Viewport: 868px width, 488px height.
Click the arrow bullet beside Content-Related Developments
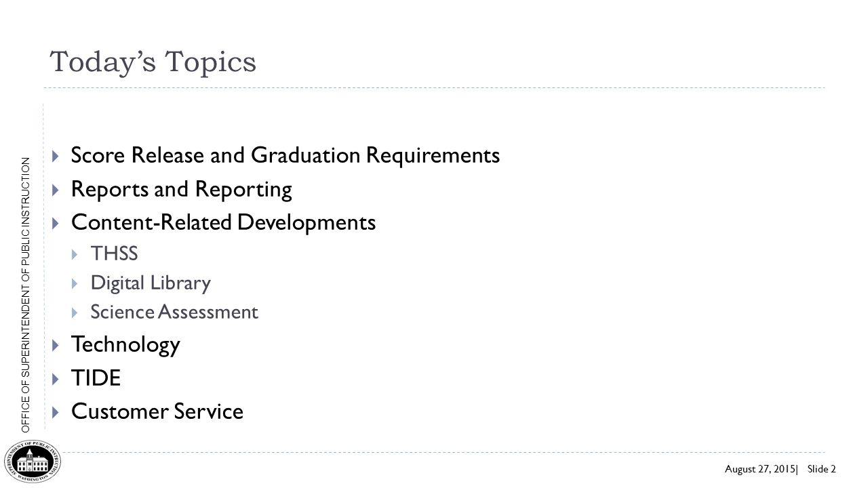[x=56, y=223]
